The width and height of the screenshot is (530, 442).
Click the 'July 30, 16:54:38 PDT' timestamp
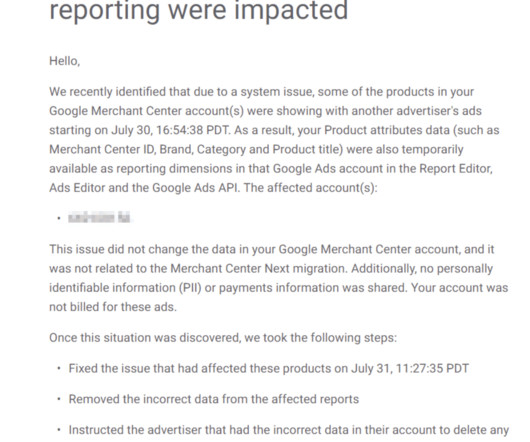[171, 130]
